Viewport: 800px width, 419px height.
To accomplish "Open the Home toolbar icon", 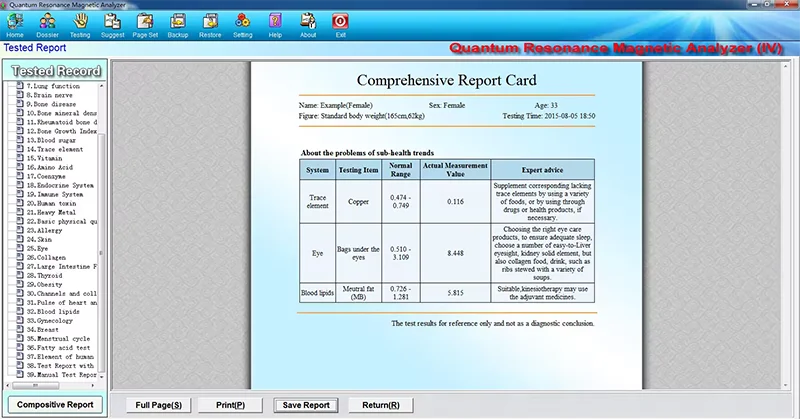I will 15,22.
